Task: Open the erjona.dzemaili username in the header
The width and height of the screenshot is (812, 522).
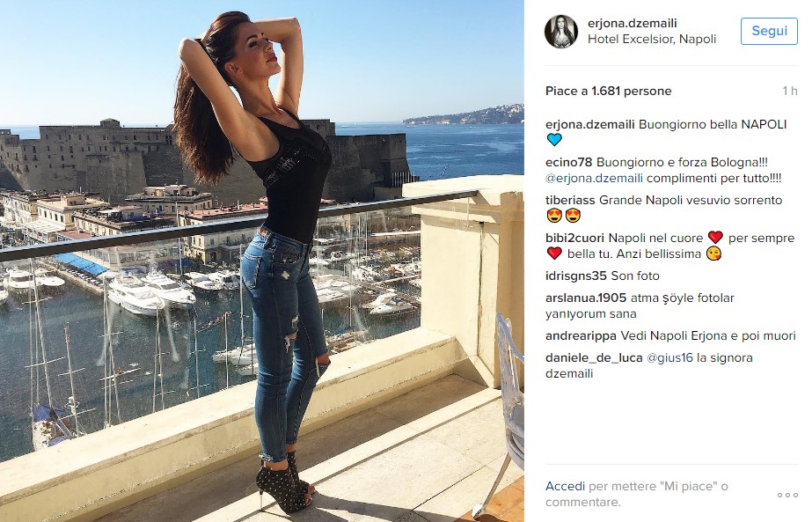Action: click(633, 23)
